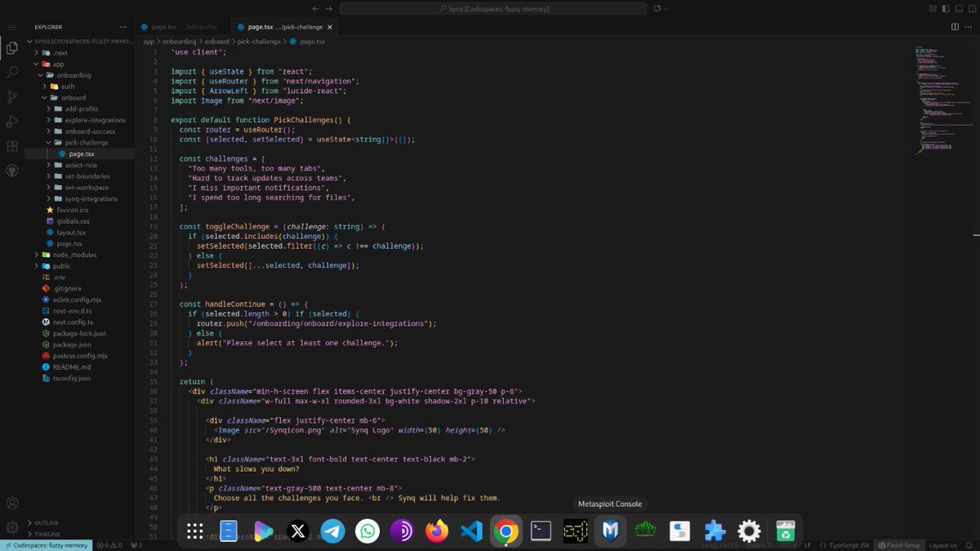Open the GitHub view in activity bar
The image size is (980, 551).
tap(12, 171)
